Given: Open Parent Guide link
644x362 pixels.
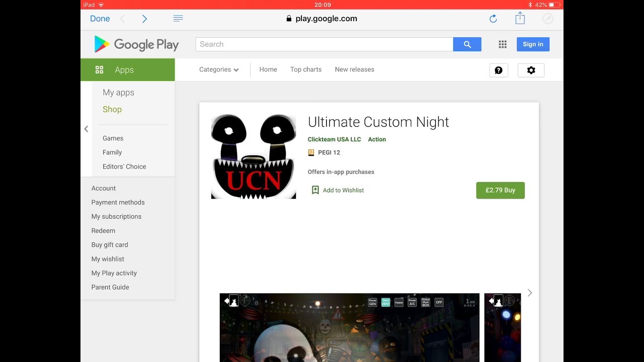Looking at the screenshot, I should (x=110, y=287).
